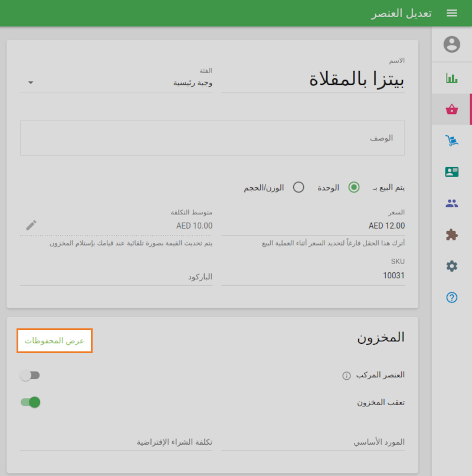
Task: Click the account profile icon at top
Action: tap(452, 44)
